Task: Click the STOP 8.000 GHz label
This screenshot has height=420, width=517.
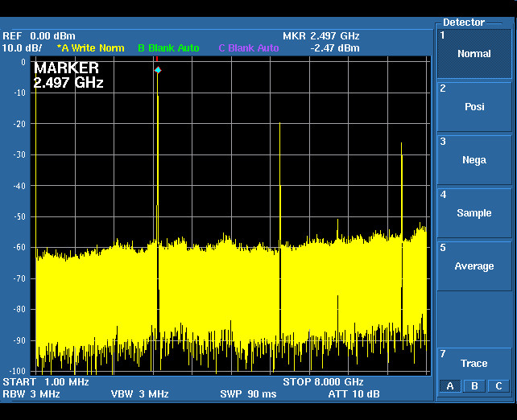Action: click(323, 382)
